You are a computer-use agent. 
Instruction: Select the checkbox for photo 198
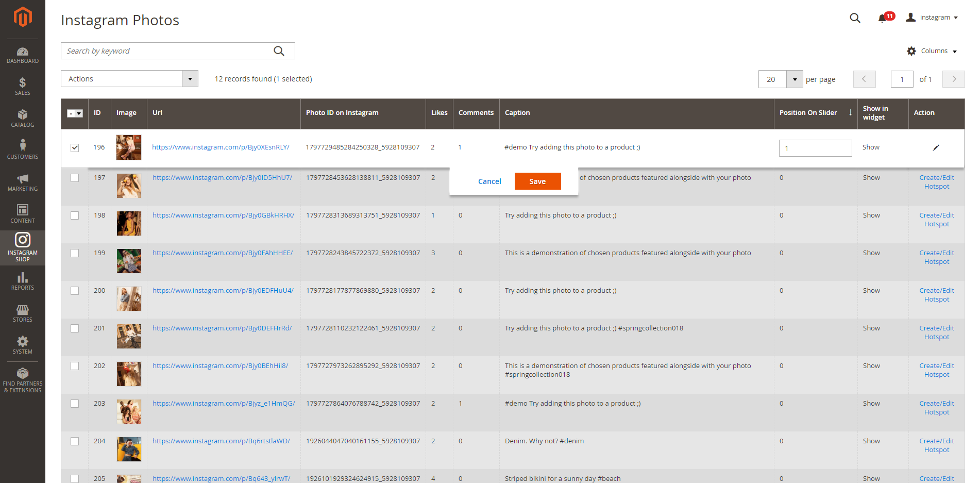[75, 215]
